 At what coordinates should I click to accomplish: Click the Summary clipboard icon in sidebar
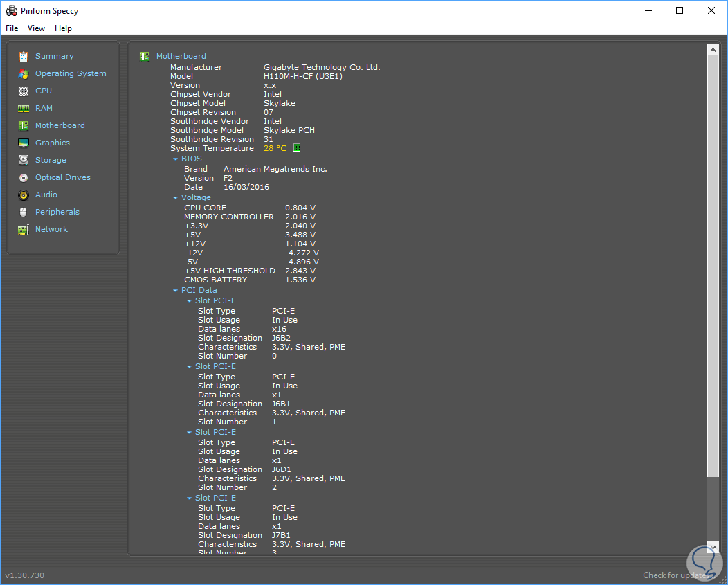[x=24, y=56]
